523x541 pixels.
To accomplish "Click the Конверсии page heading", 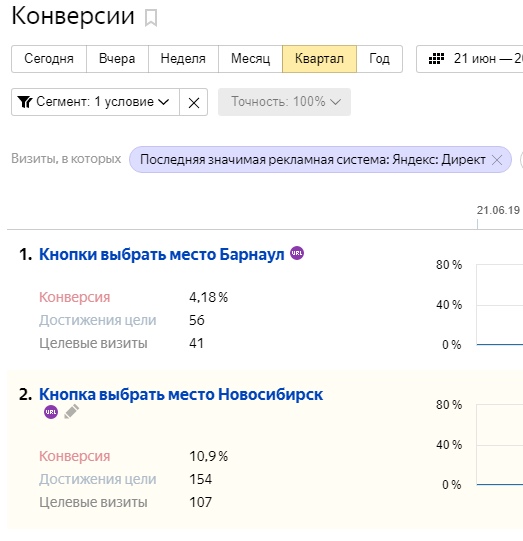I will [73, 16].
